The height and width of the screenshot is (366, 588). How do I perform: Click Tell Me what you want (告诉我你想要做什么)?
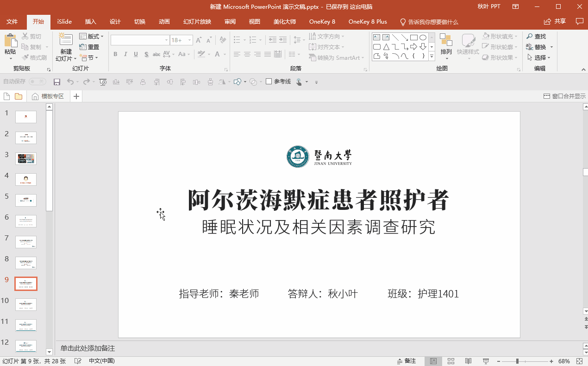[x=429, y=22]
